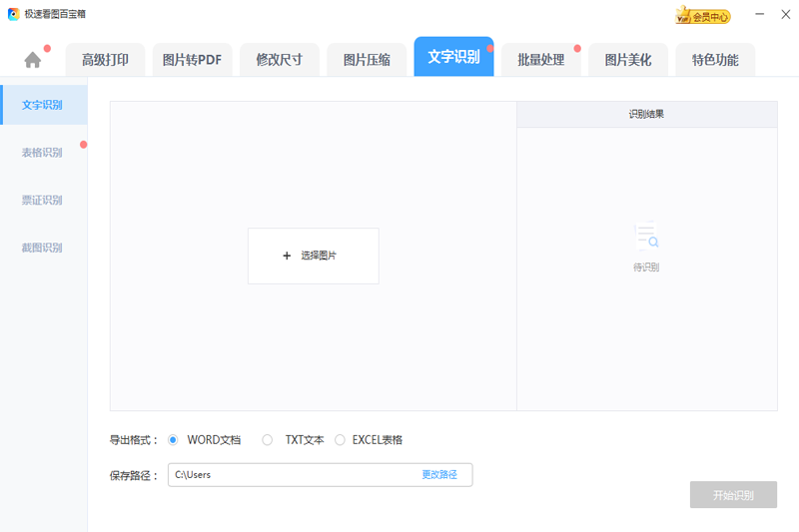Click the 保存路径 input field
799x532 pixels.
pos(290,475)
